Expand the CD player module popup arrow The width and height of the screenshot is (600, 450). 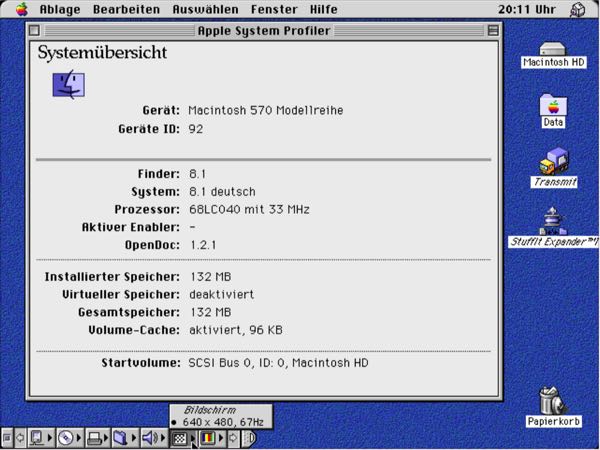(x=79, y=438)
